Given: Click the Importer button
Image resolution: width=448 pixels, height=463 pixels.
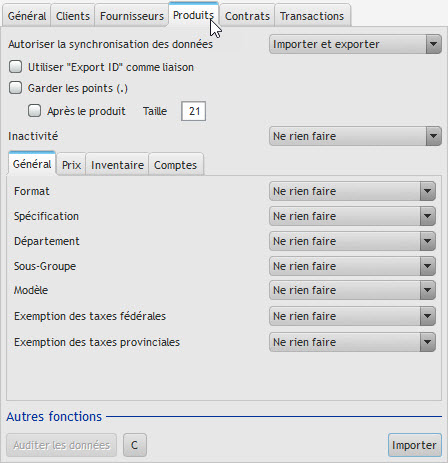Looking at the screenshot, I should point(414,445).
